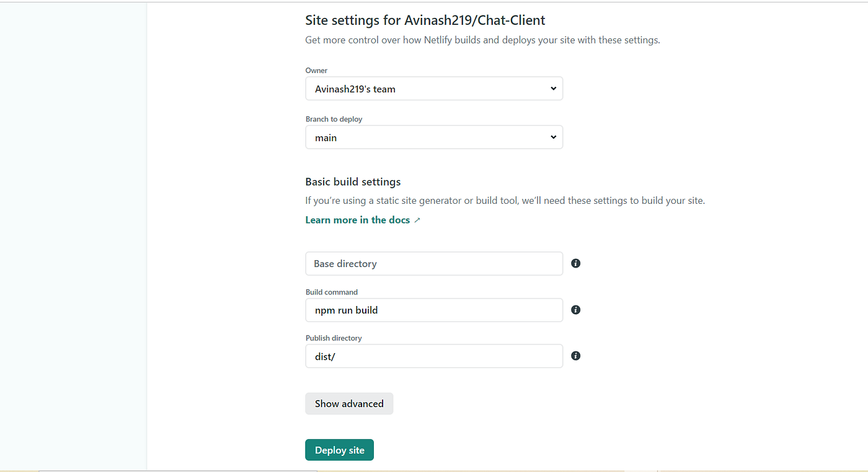Select the "Avinash219's team" owner value
The width and height of the screenshot is (868, 472).
click(355, 89)
